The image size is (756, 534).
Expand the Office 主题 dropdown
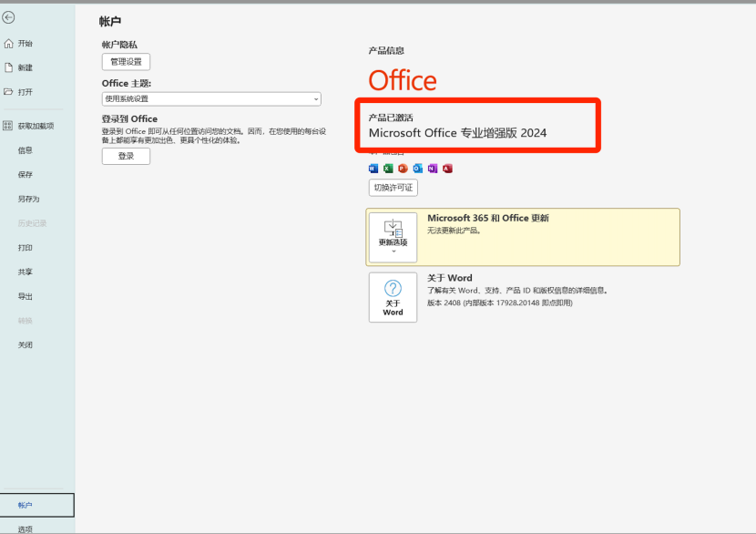[x=211, y=99]
